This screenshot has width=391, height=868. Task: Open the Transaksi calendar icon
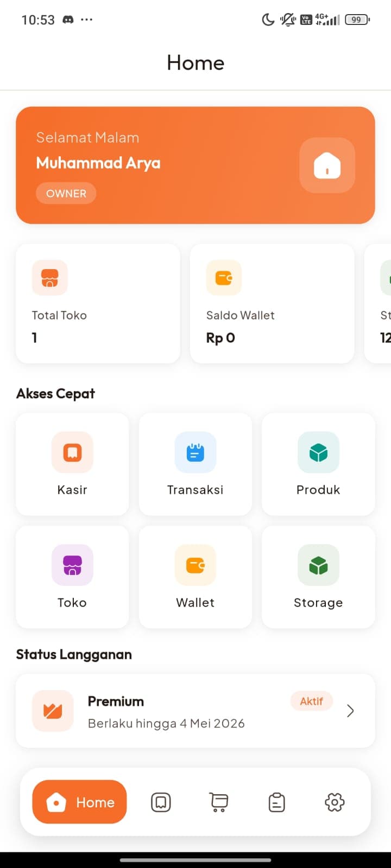[x=195, y=452]
